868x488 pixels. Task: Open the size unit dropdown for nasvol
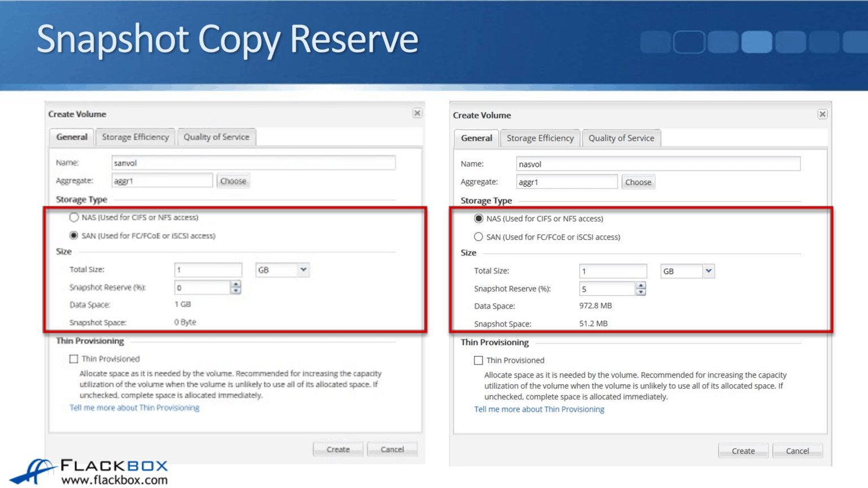pos(709,271)
